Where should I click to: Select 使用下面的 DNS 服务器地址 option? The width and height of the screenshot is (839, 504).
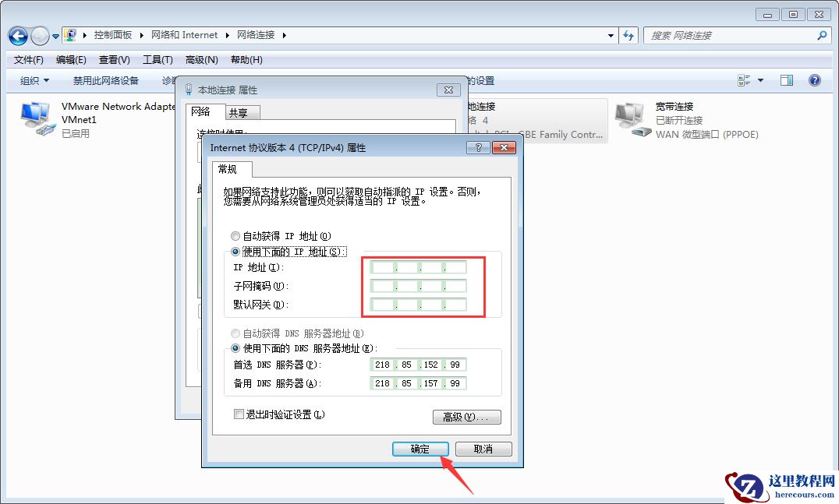(235, 347)
